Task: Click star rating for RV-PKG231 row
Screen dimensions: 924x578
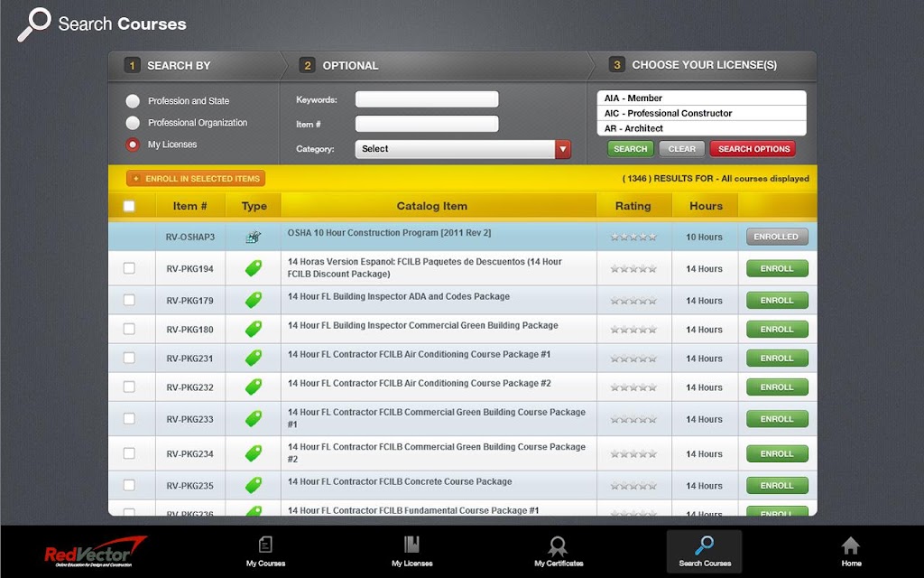Action: pyautogui.click(x=633, y=359)
